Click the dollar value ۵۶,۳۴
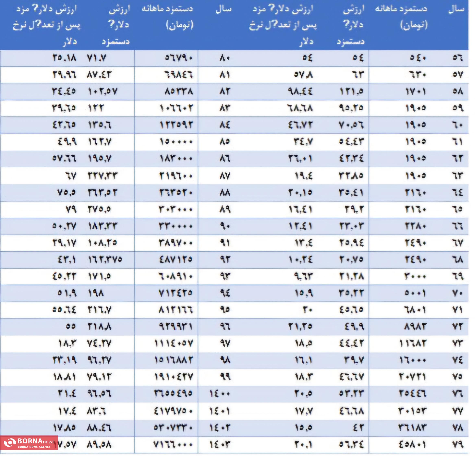This screenshot has height=456, width=476. tap(352, 444)
